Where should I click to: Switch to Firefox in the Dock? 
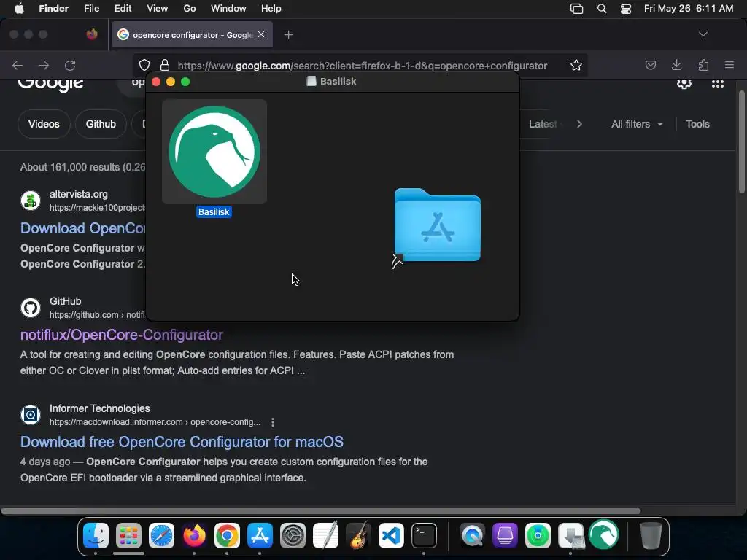pos(194,536)
